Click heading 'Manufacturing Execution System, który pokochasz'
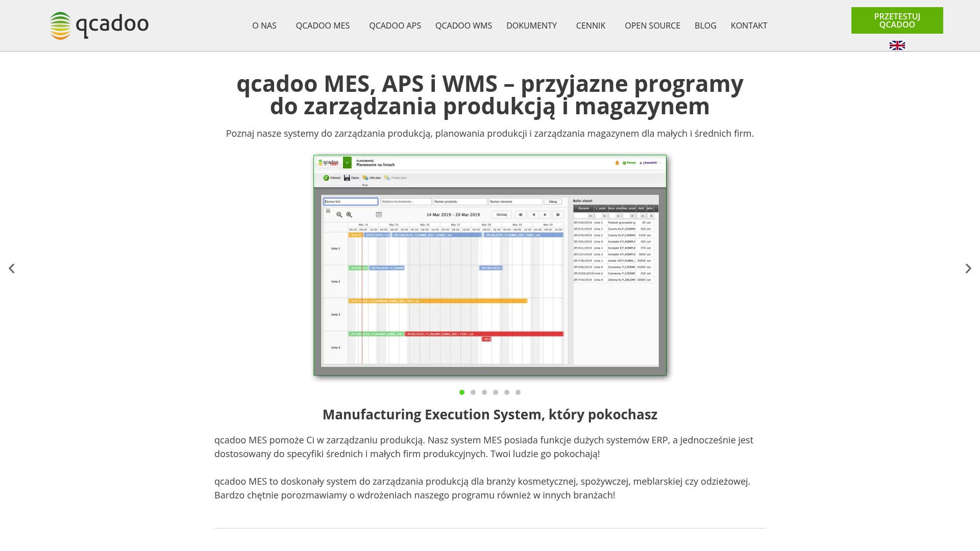 coord(490,414)
